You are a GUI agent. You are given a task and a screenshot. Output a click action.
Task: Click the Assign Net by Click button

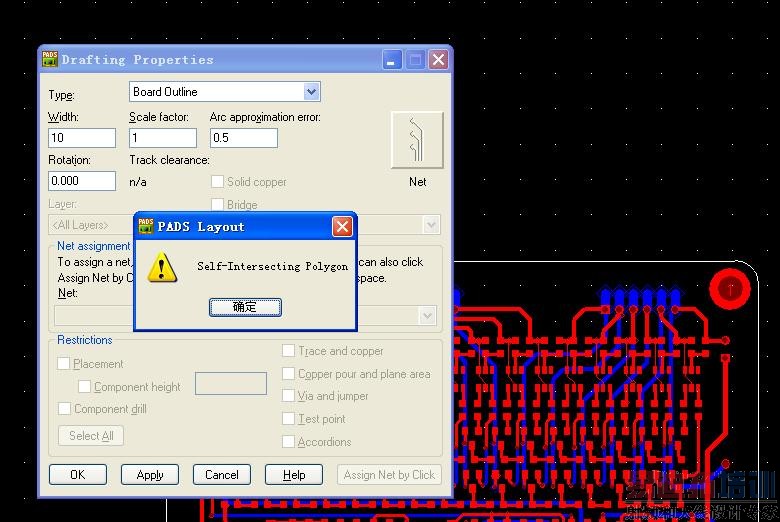point(390,475)
